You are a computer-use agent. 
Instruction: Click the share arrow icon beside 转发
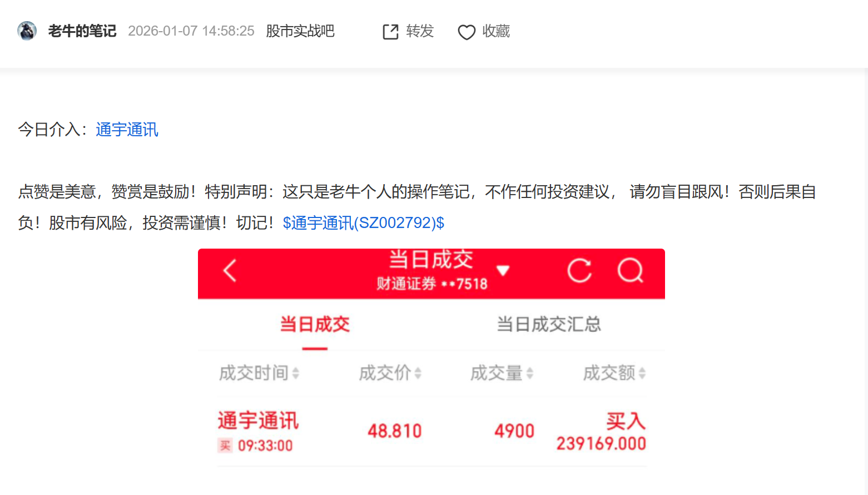pyautogui.click(x=391, y=32)
